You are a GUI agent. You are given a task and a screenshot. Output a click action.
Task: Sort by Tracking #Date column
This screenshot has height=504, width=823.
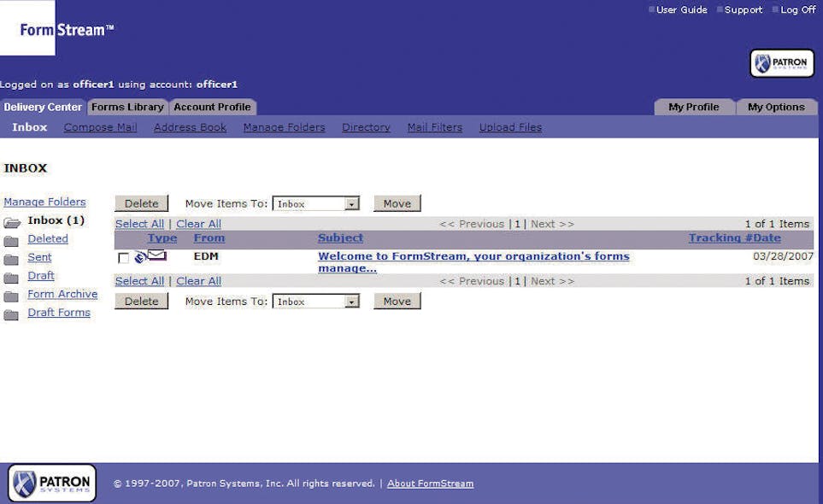coord(734,238)
